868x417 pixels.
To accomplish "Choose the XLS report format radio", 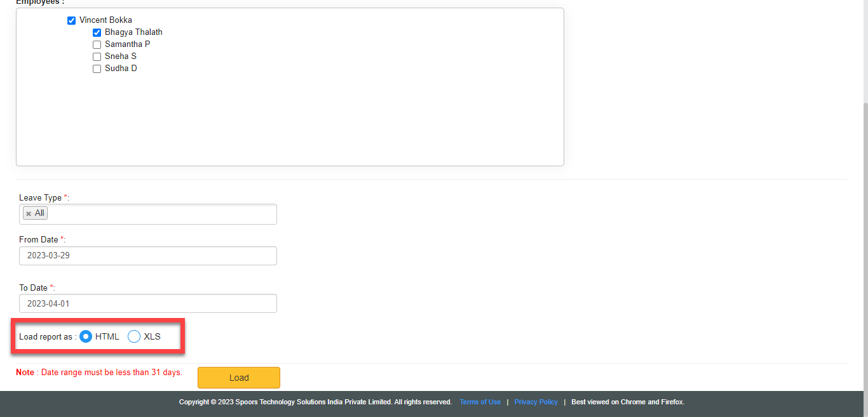I will click(134, 336).
